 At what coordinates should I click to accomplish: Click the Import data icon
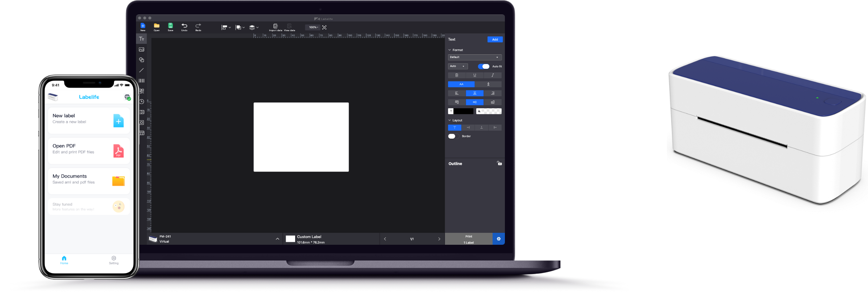(275, 27)
